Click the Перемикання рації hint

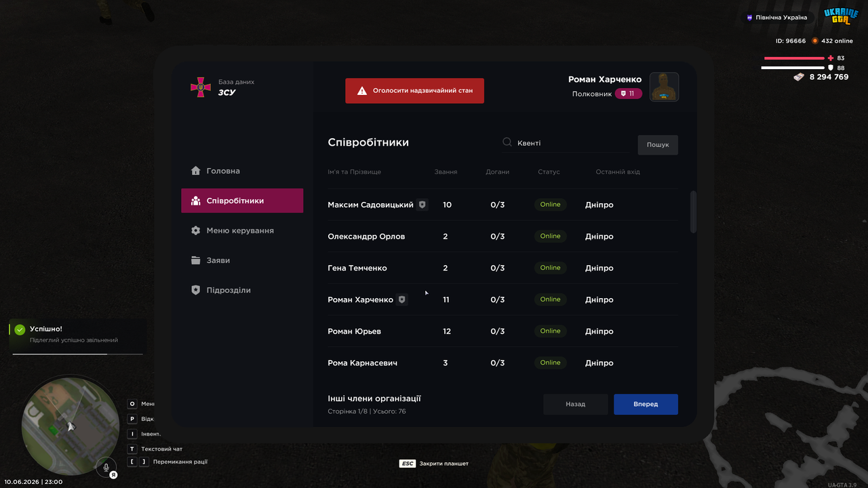[x=180, y=462]
